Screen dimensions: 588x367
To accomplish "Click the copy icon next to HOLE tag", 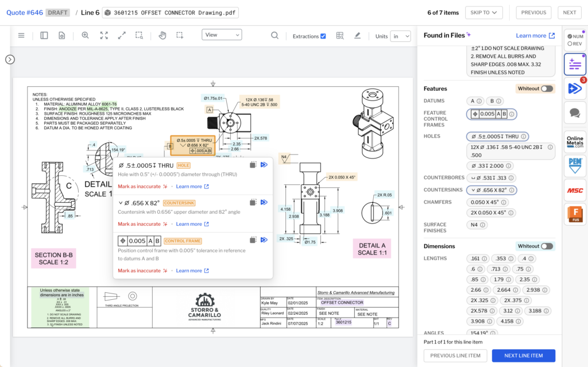I will click(x=253, y=165).
